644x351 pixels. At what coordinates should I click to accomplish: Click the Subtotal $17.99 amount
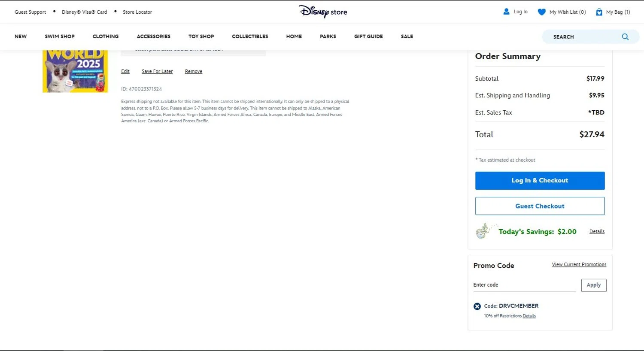595,79
